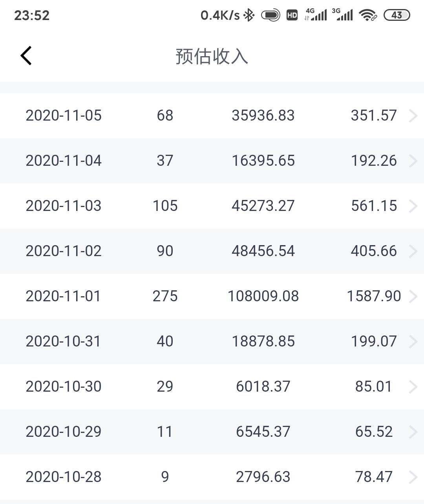Expand details chevron for 2020-11-05

(x=413, y=116)
